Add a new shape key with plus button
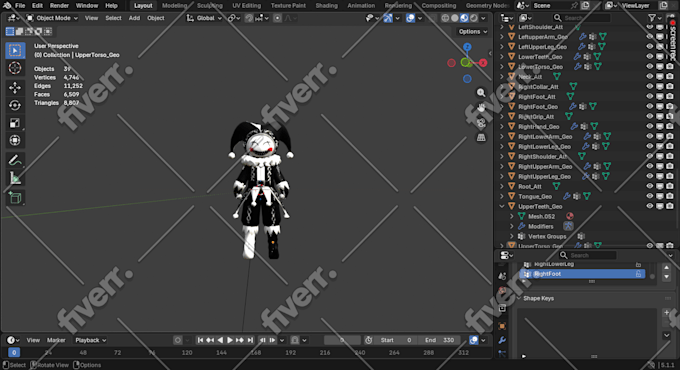This screenshot has width=680, height=370. (x=667, y=312)
